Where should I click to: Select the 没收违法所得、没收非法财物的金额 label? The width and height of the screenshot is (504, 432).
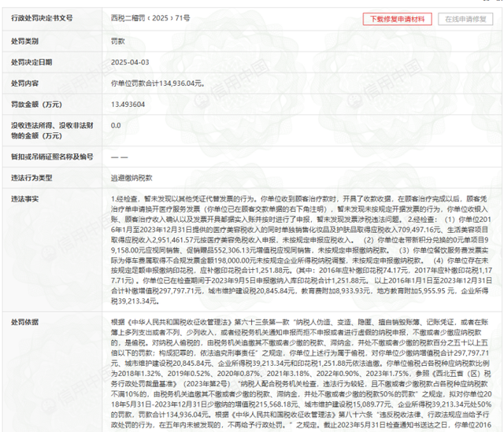[52, 131]
